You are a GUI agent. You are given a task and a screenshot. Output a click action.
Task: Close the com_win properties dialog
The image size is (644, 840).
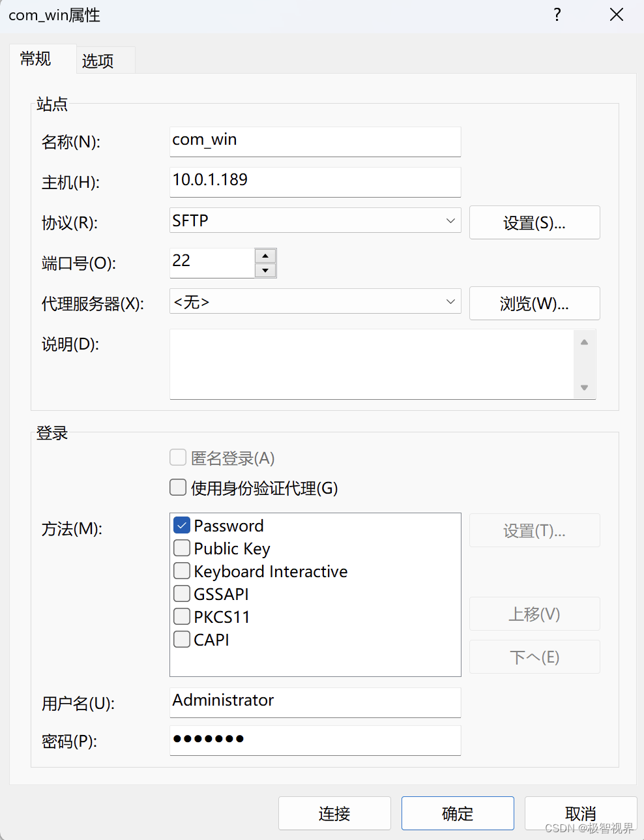[x=616, y=15]
